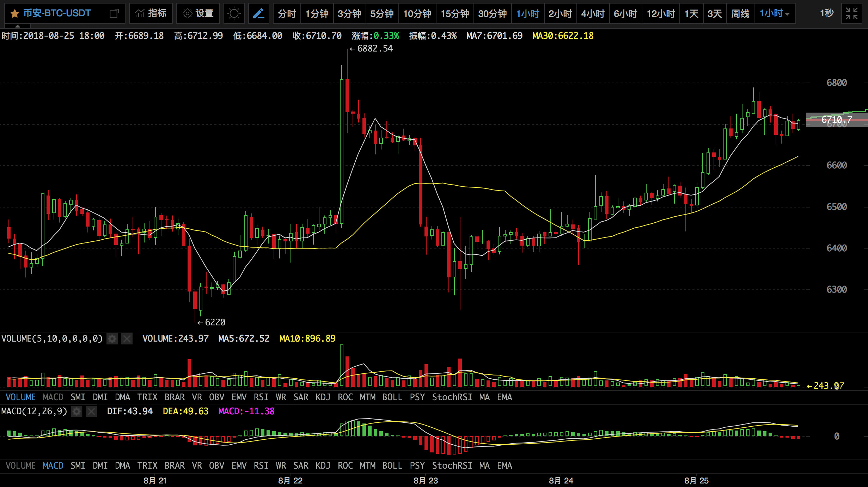The height and width of the screenshot is (487, 868).
Task: Click the fullscreen collapse arrows icon
Action: (x=851, y=14)
